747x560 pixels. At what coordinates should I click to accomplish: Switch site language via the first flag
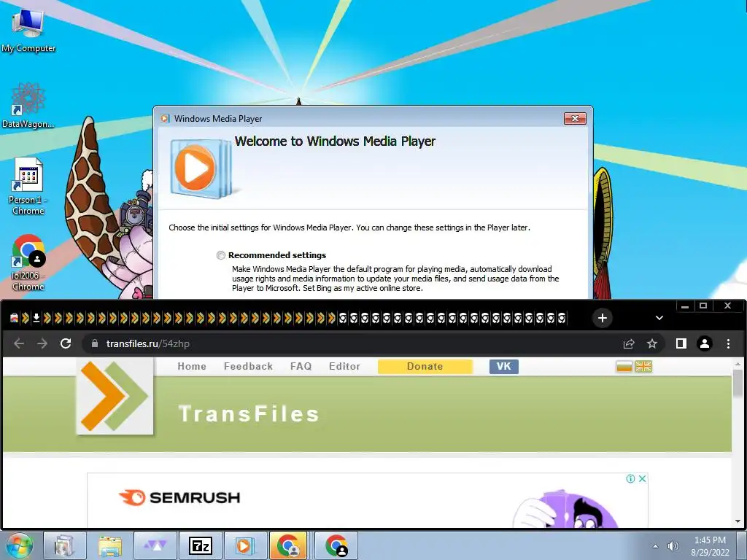coord(624,366)
